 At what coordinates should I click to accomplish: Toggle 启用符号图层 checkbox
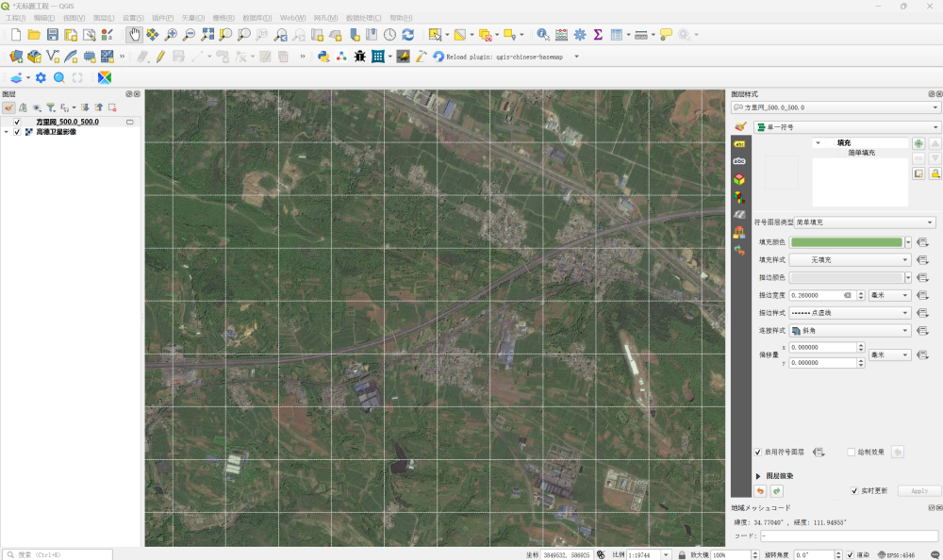[x=758, y=453]
